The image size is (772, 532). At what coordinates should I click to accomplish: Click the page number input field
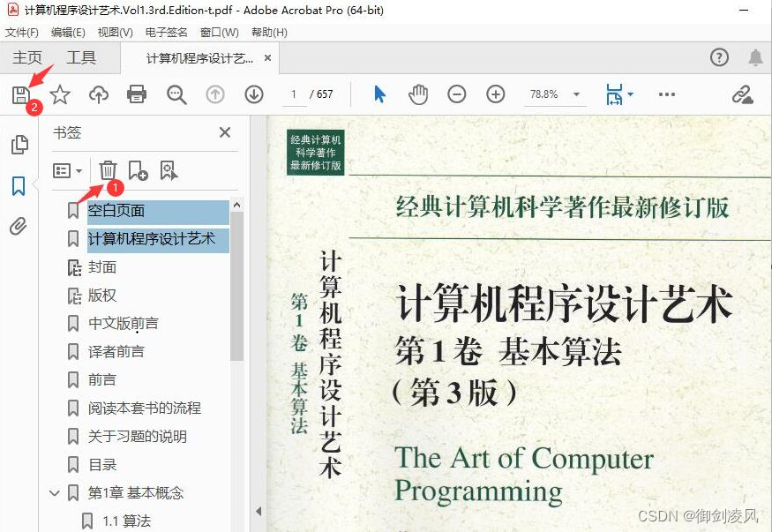click(294, 94)
